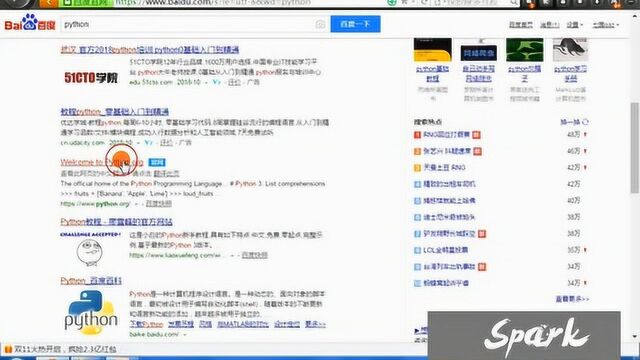This screenshot has height=360, width=640.
Task: Click the browser address bar showing baidu.com
Action: (249, 3)
